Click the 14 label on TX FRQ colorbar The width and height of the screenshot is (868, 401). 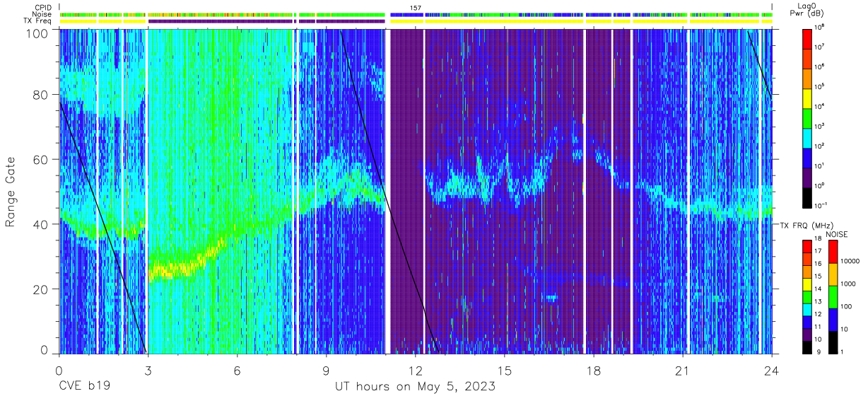(x=819, y=290)
